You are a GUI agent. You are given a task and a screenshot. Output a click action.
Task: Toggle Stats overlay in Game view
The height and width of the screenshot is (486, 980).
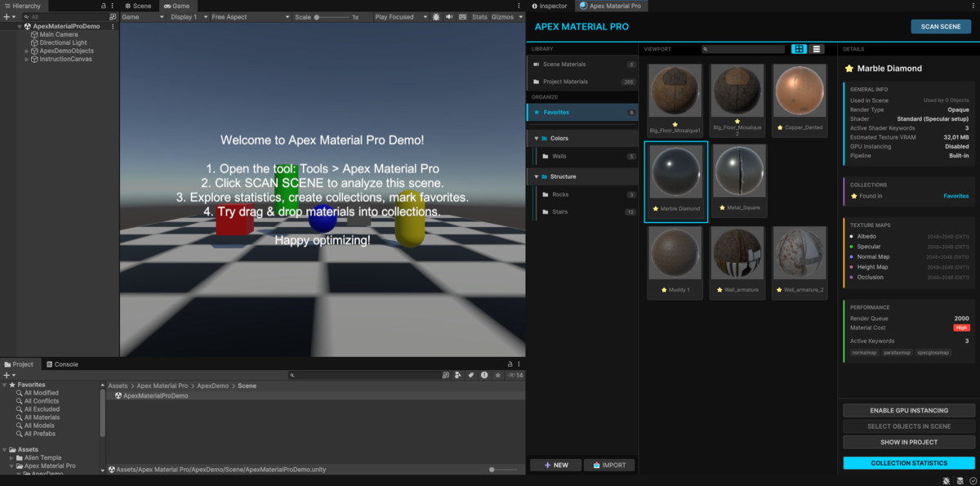pyautogui.click(x=479, y=16)
